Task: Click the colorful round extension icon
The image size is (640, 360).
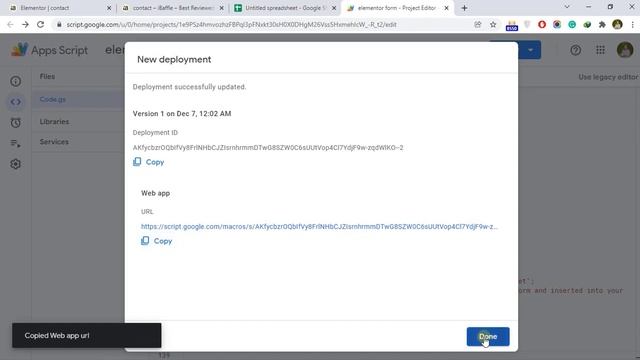Action: 557,24
